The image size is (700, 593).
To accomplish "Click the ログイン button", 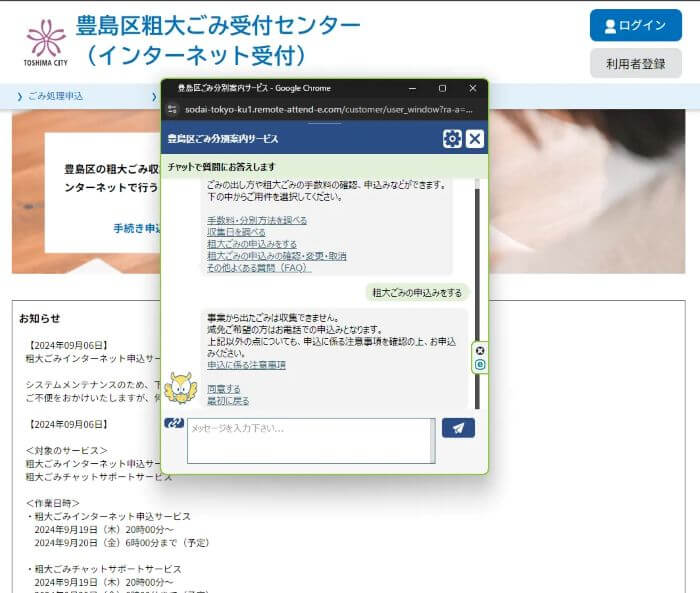I will pos(636,25).
